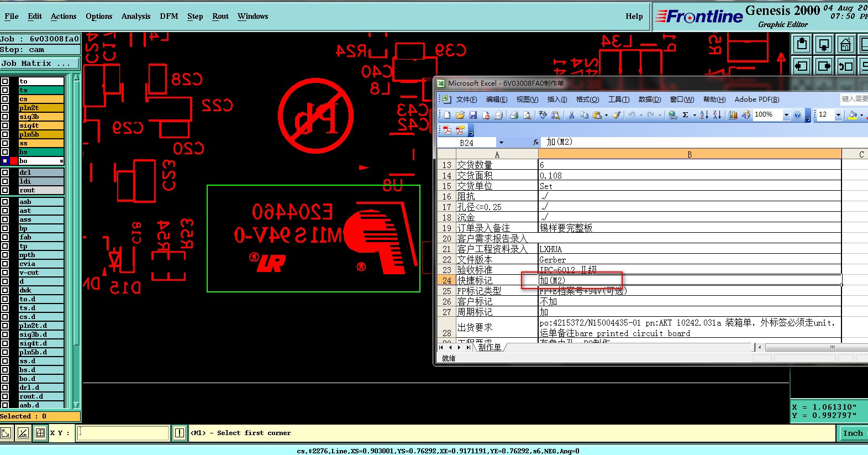Click the layer list vertical scrollbar
This screenshot has width=868, height=455.
76,240
